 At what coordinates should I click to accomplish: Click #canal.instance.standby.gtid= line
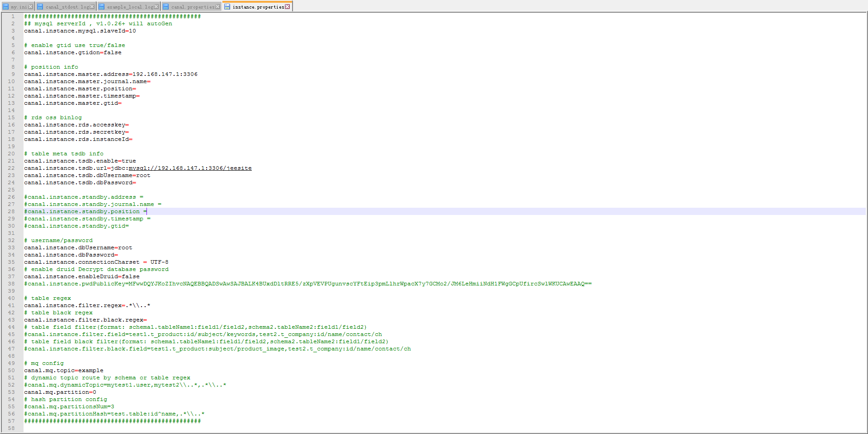[76, 226]
